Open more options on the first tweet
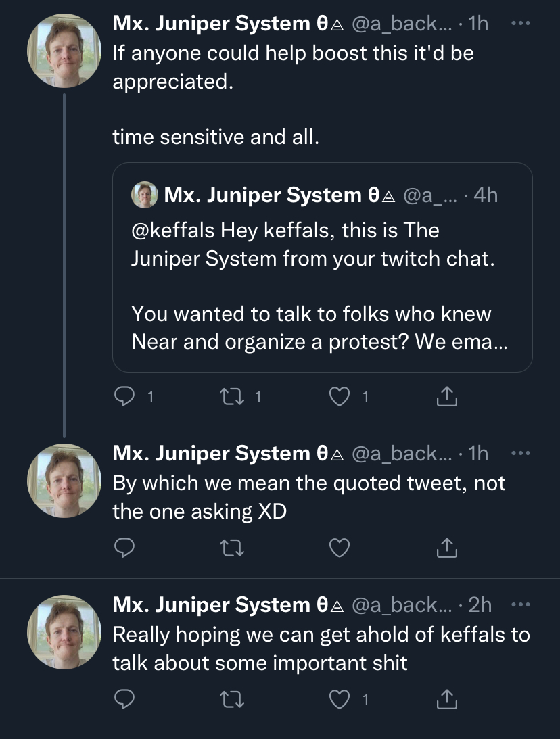Image resolution: width=560 pixels, height=739 pixels. 520,23
